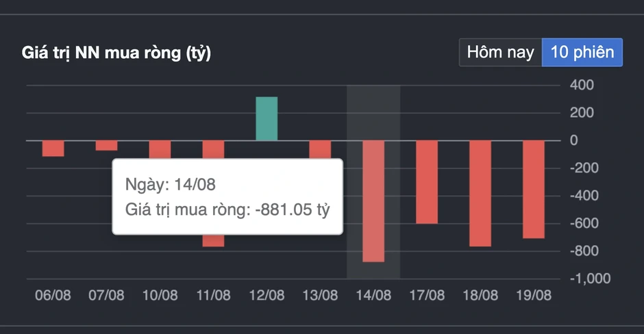The image size is (644, 334).
Task: Switch to the Hôm nay tab
Action: (x=500, y=53)
